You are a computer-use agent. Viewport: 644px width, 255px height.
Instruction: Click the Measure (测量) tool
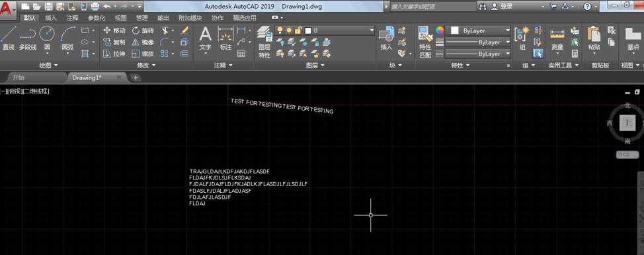tap(557, 38)
